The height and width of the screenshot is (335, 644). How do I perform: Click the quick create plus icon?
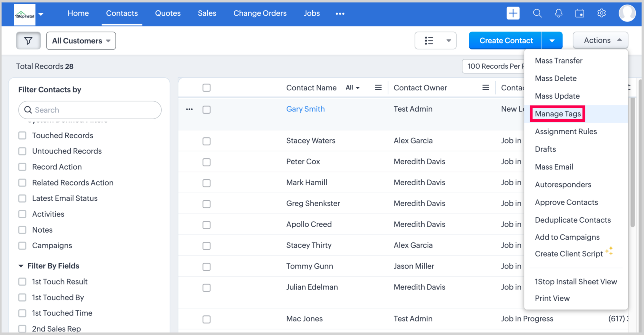(x=513, y=13)
